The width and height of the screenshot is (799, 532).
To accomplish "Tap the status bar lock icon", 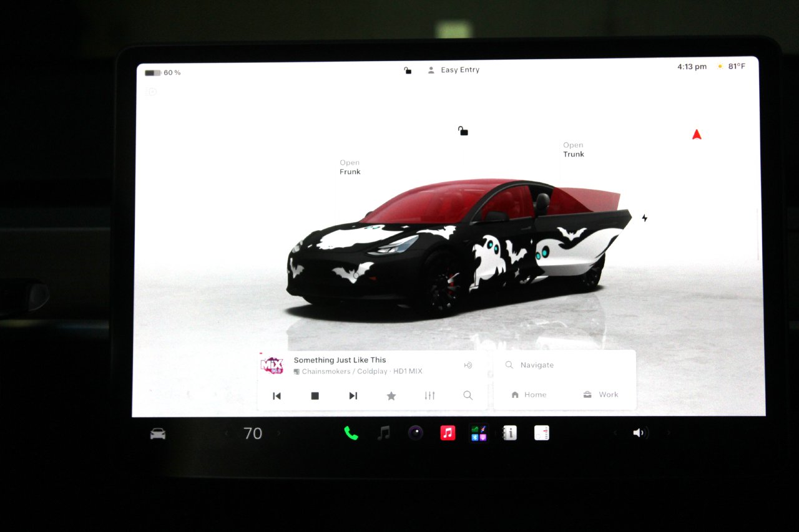I will point(408,70).
